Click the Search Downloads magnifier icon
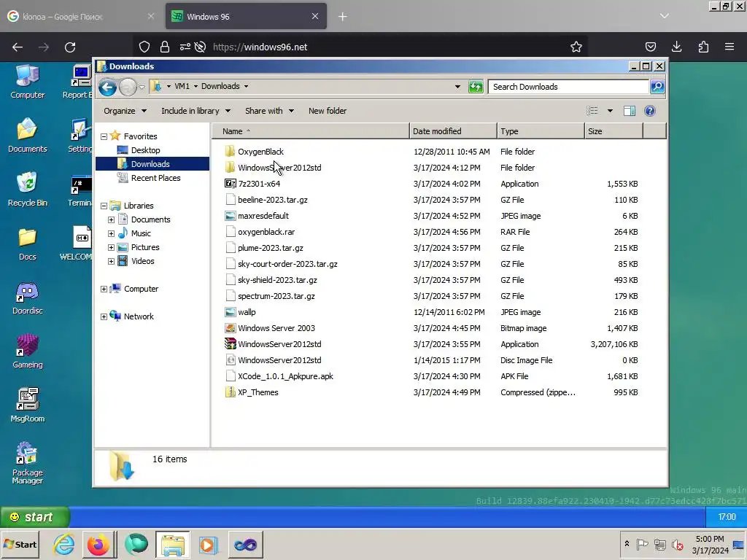This screenshot has height=560, width=747. coord(657,87)
